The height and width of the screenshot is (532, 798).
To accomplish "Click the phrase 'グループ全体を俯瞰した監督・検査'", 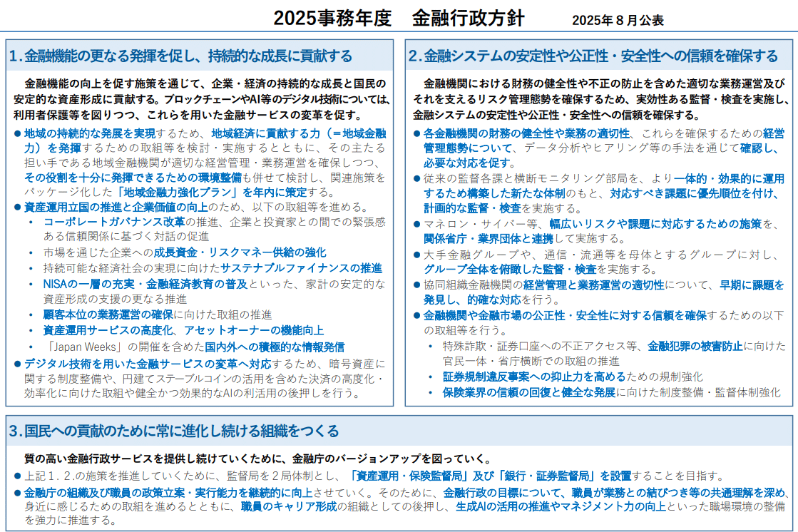I will point(510,270).
